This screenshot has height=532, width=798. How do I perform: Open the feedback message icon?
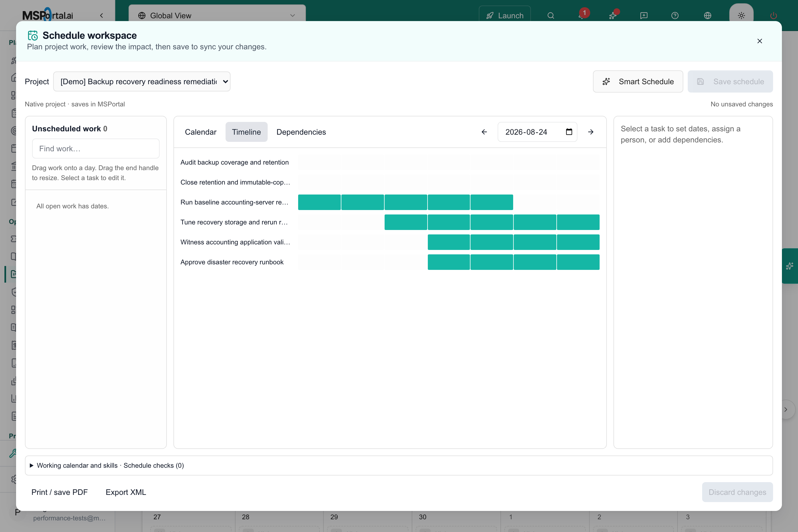pyautogui.click(x=644, y=16)
